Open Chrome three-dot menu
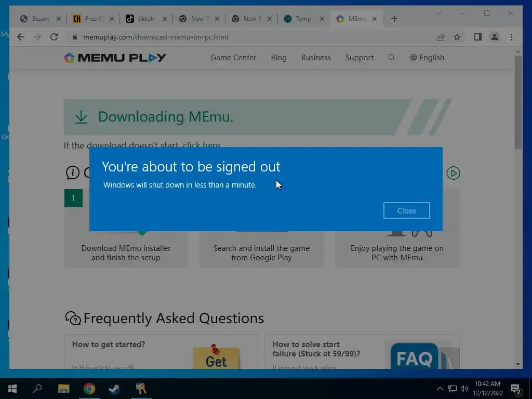 tap(511, 37)
